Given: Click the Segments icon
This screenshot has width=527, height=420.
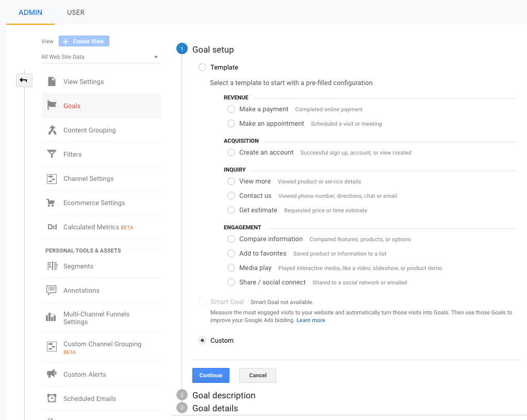Looking at the screenshot, I should (52, 266).
